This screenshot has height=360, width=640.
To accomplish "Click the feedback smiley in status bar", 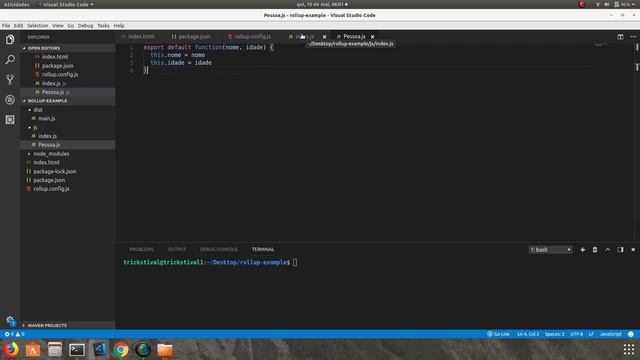I will pyautogui.click(x=631, y=334).
